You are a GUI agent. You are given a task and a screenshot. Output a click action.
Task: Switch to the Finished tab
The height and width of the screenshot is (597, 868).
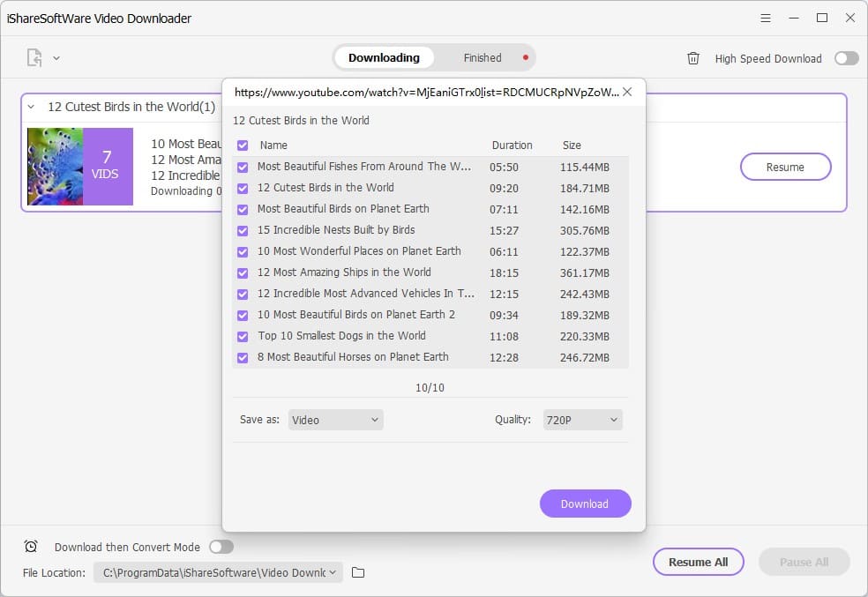(483, 57)
